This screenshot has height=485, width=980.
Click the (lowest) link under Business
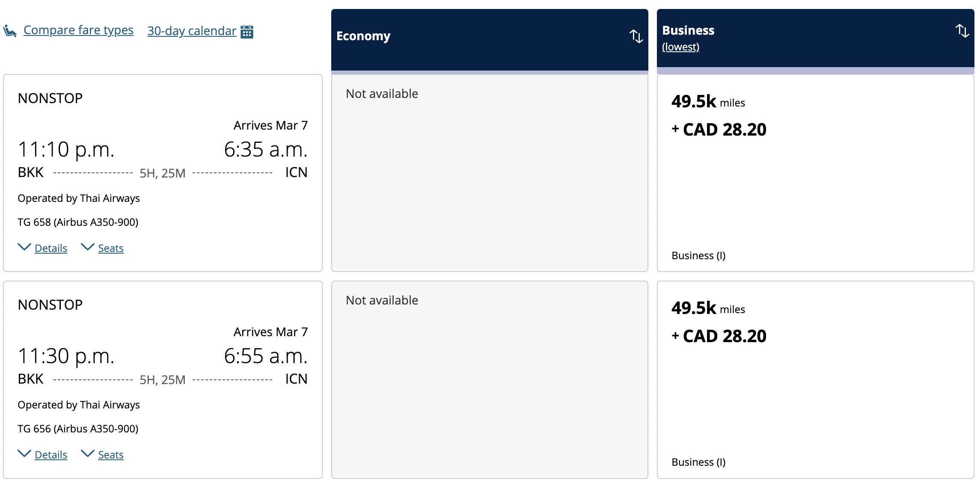680,47
